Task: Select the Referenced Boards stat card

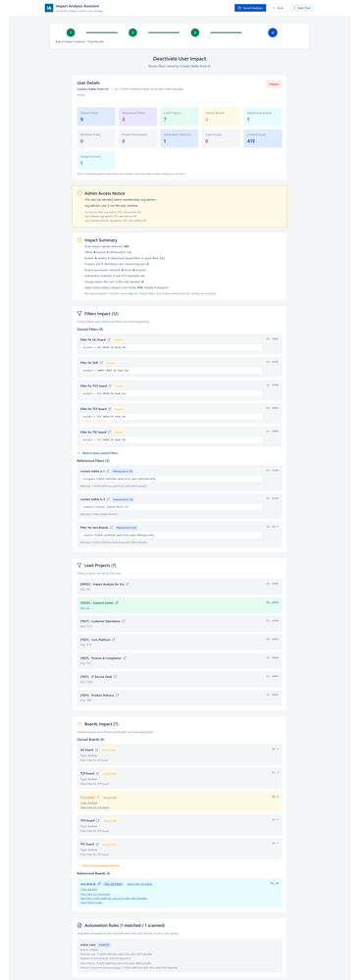Action: coord(263,117)
